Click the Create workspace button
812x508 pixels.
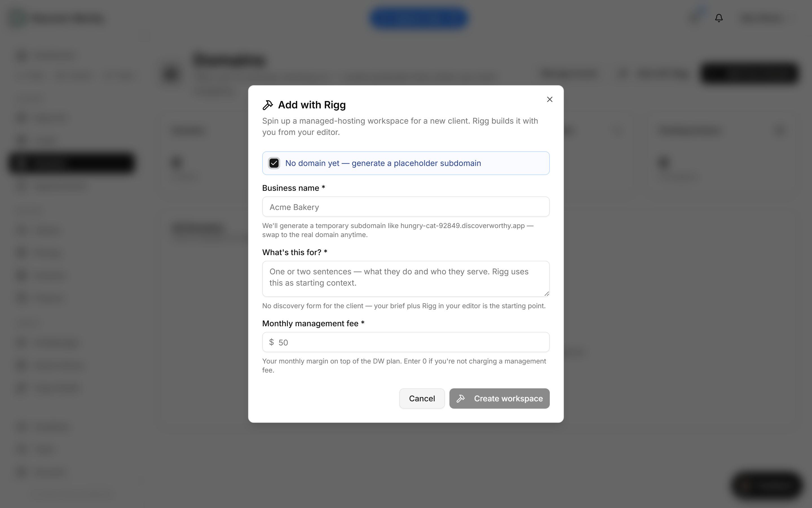coord(499,398)
